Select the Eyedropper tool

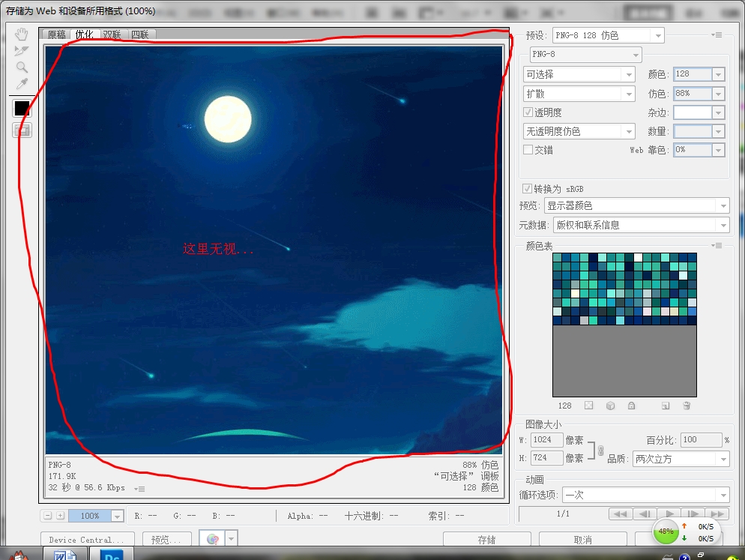click(22, 84)
